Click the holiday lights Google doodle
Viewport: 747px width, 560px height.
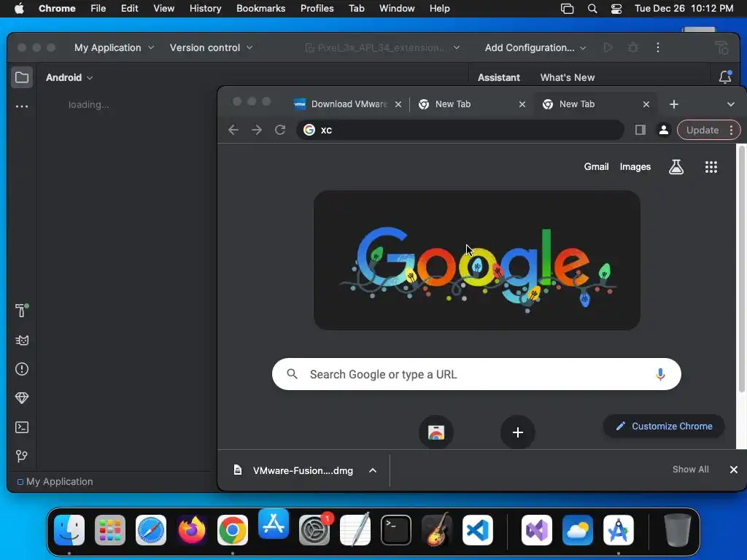click(x=477, y=260)
